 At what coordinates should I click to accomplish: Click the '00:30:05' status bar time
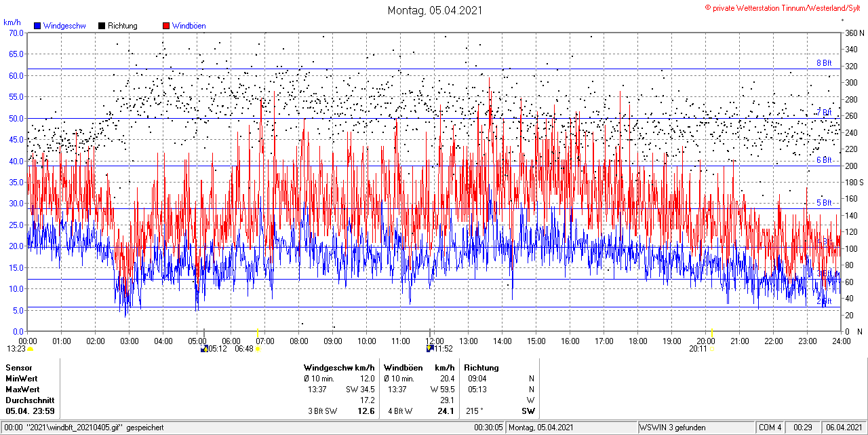click(x=489, y=428)
